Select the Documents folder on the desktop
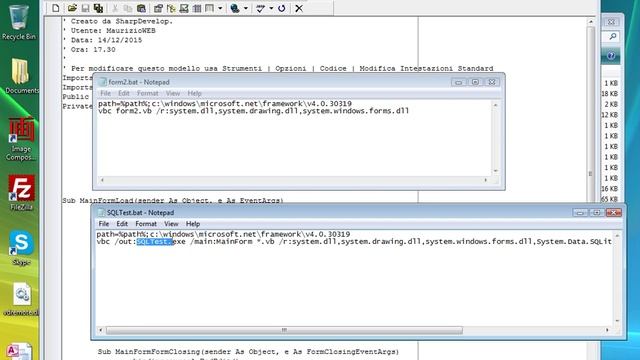The image size is (640, 360). [21, 76]
